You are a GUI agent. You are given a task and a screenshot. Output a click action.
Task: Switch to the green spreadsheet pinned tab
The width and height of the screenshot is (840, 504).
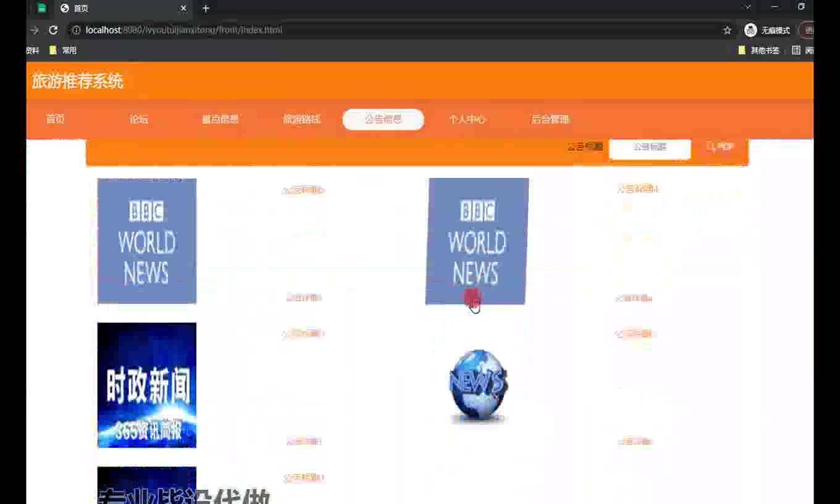41,9
